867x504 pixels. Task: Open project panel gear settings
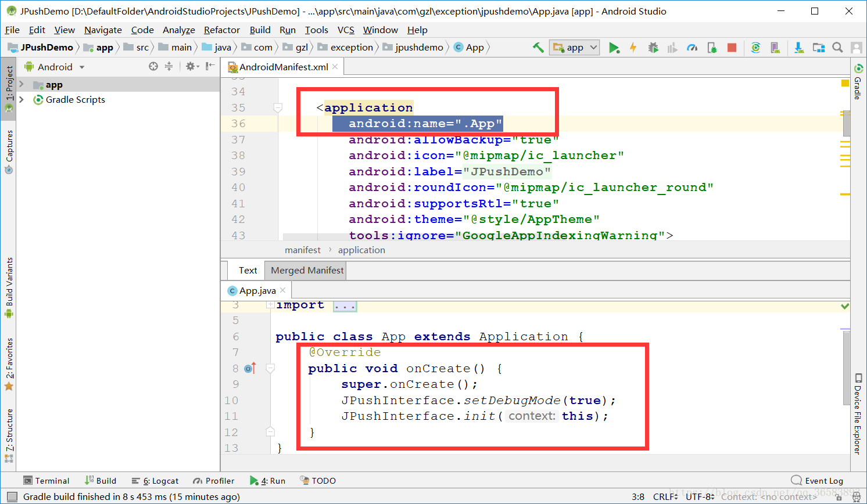click(x=191, y=67)
